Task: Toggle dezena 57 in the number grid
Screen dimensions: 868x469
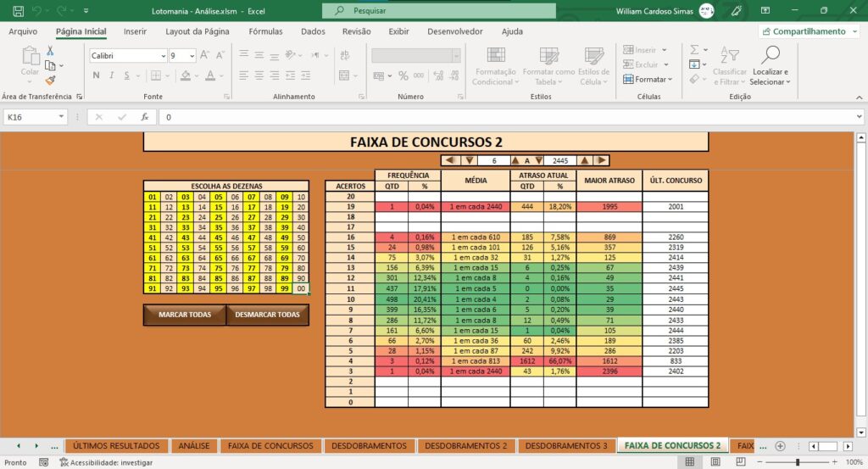Action: tap(251, 248)
